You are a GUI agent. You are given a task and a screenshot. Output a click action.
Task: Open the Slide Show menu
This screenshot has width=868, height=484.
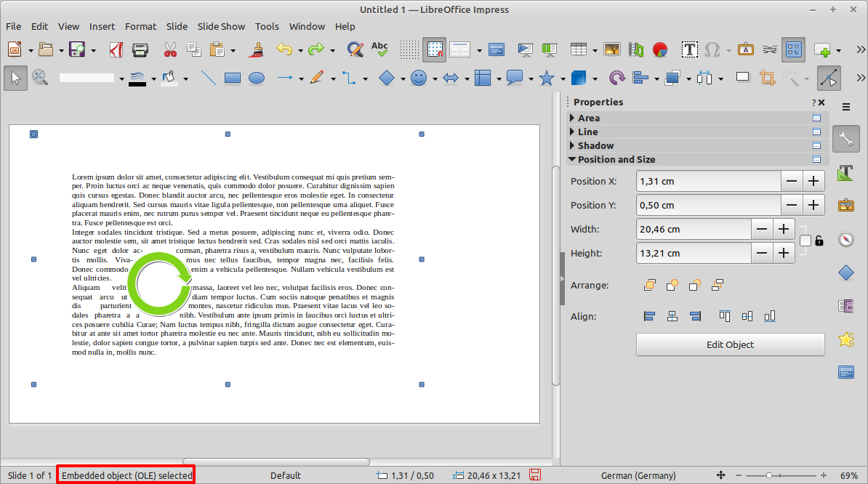click(221, 26)
